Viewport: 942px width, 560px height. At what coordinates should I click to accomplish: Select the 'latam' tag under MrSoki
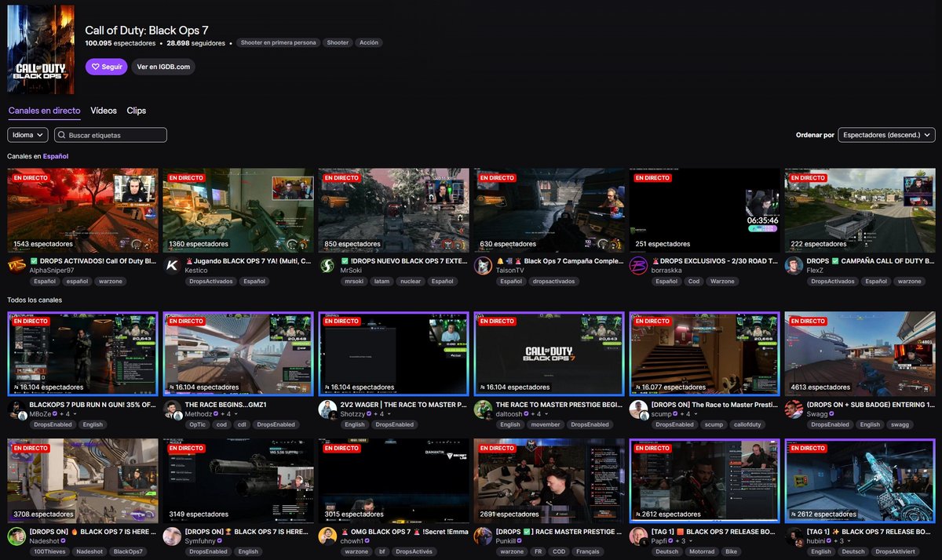pyautogui.click(x=380, y=281)
